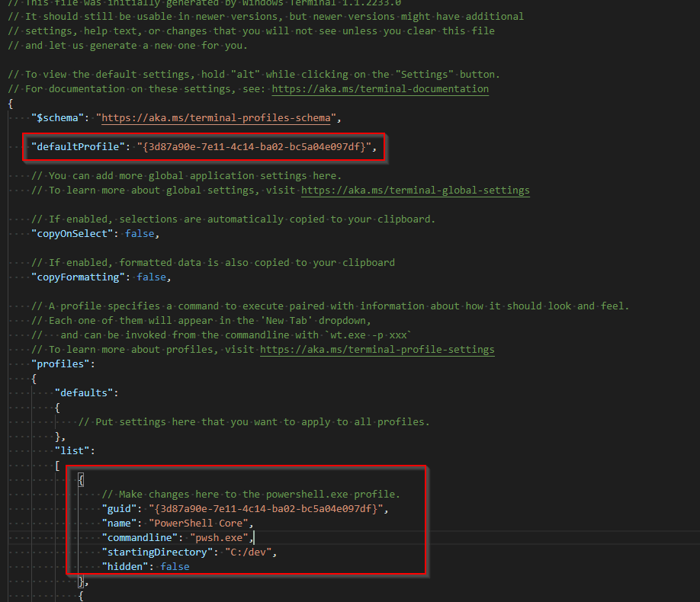The width and height of the screenshot is (700, 602).
Task: Click the "startingDirectory" key
Action: (158, 552)
